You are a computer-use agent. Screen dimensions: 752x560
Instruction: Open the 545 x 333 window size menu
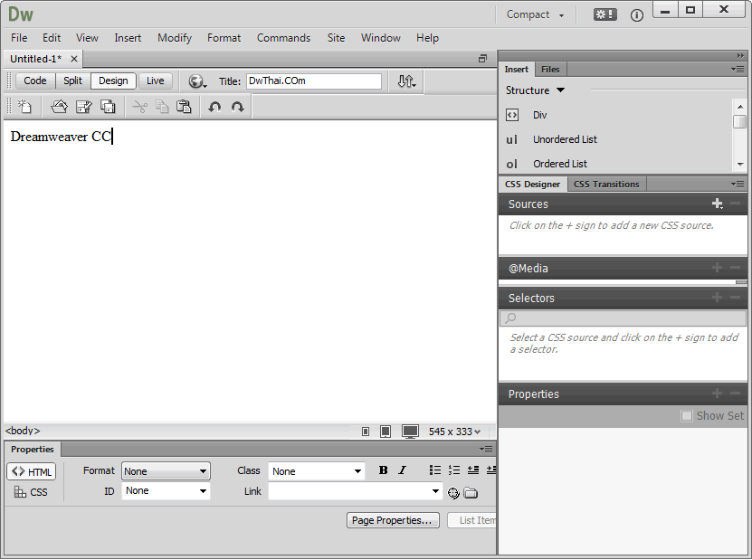454,432
